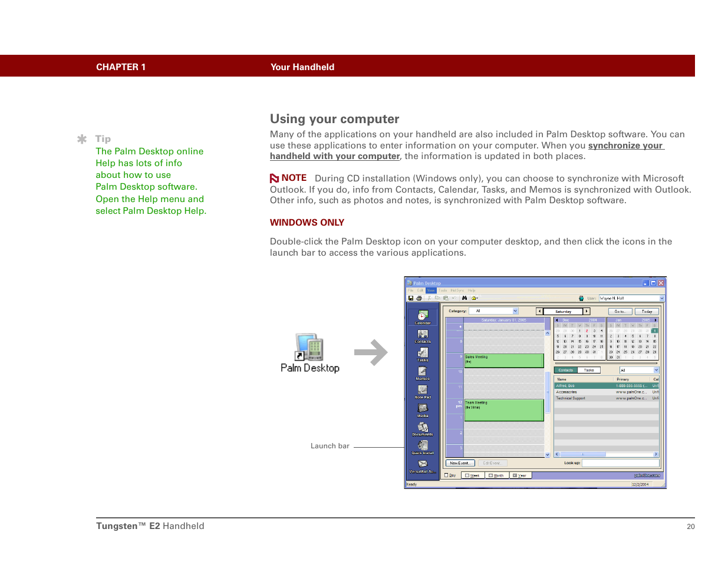Click the day schedule scroll down arrow
Viewport: 728px width, 562px height.
click(x=548, y=454)
